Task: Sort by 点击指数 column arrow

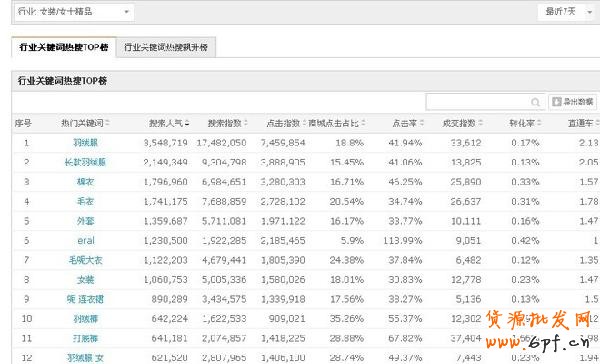Action: (x=304, y=123)
